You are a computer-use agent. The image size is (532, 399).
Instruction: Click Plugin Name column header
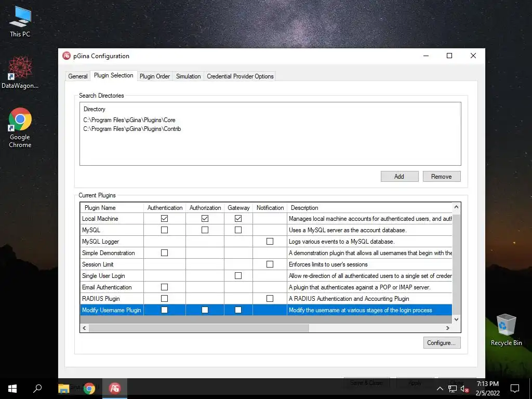(x=112, y=208)
